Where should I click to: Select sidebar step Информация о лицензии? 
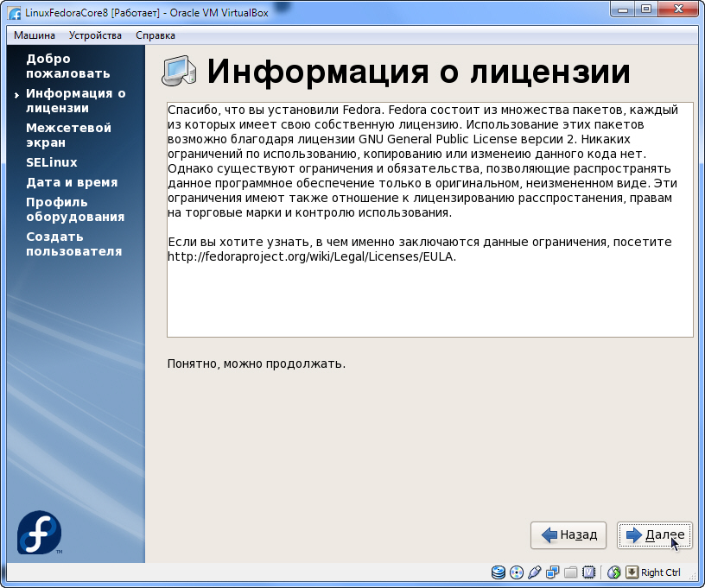pyautogui.click(x=75, y=101)
